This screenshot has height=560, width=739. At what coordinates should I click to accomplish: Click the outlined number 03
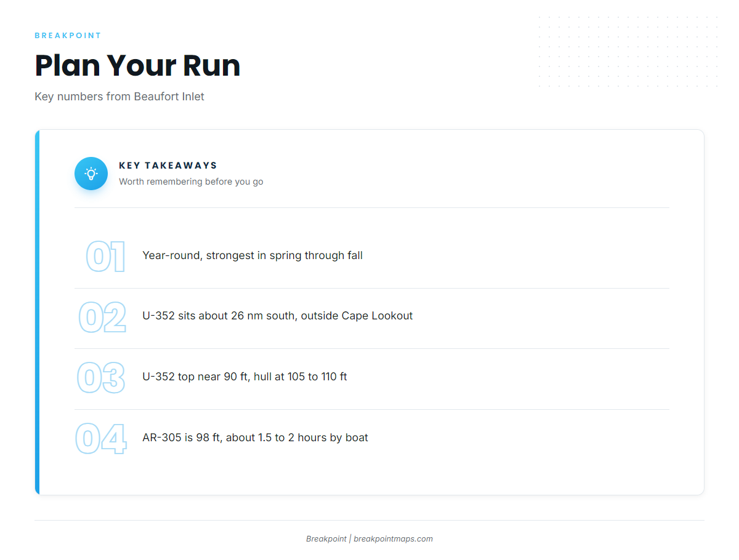[102, 378]
